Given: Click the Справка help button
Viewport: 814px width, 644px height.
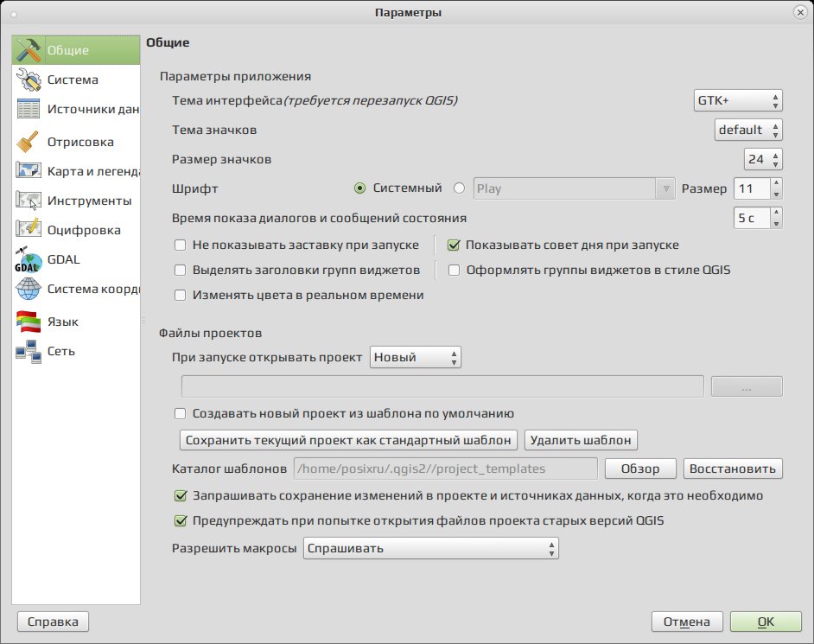Looking at the screenshot, I should click(x=53, y=622).
